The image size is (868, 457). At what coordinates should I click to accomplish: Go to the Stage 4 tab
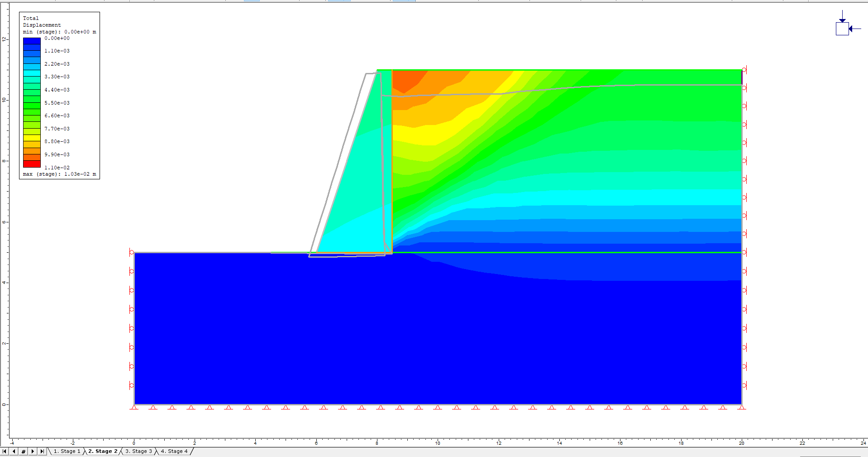click(x=174, y=451)
